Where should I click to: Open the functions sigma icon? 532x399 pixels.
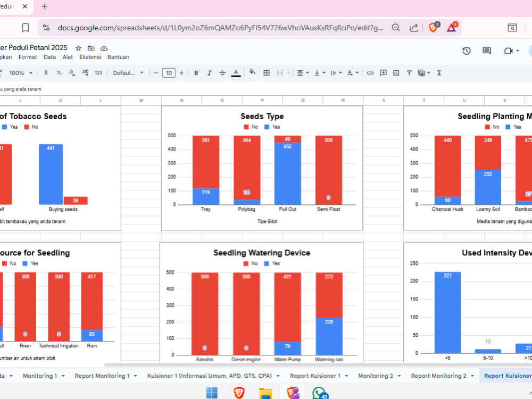439,73
